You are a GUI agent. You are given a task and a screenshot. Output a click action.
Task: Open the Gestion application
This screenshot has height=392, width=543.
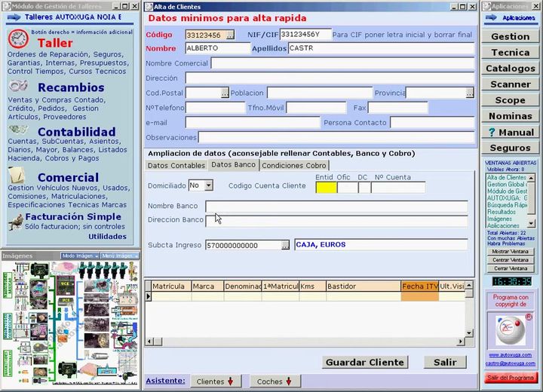(x=510, y=36)
